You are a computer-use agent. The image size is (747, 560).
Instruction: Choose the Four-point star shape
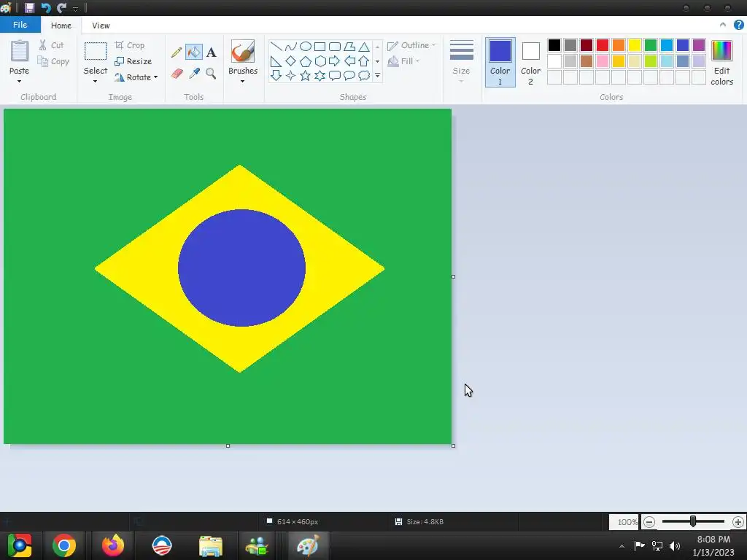pos(290,75)
